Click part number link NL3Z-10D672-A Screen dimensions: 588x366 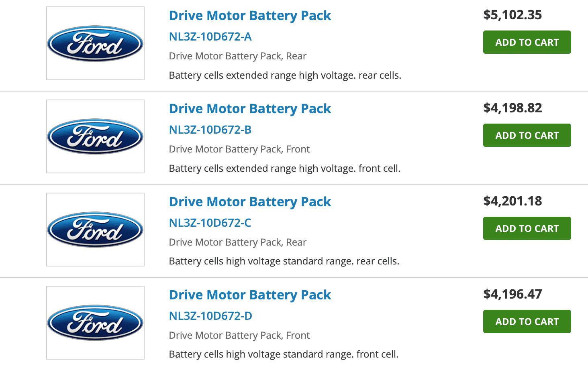tap(210, 37)
